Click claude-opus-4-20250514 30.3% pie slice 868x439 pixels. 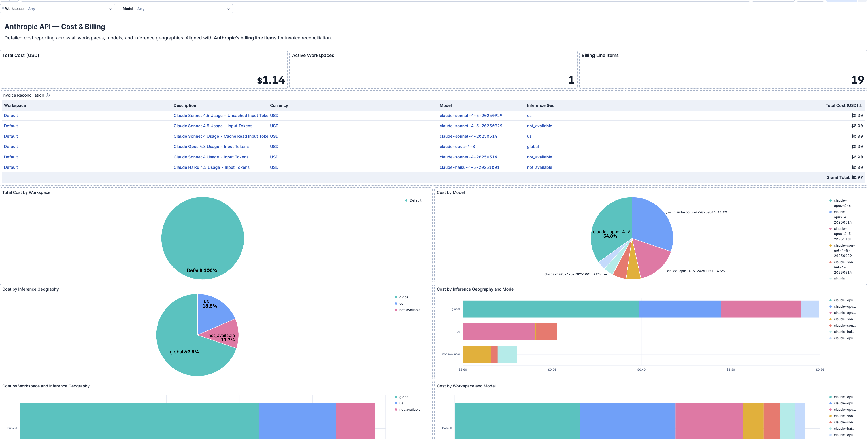(652, 224)
